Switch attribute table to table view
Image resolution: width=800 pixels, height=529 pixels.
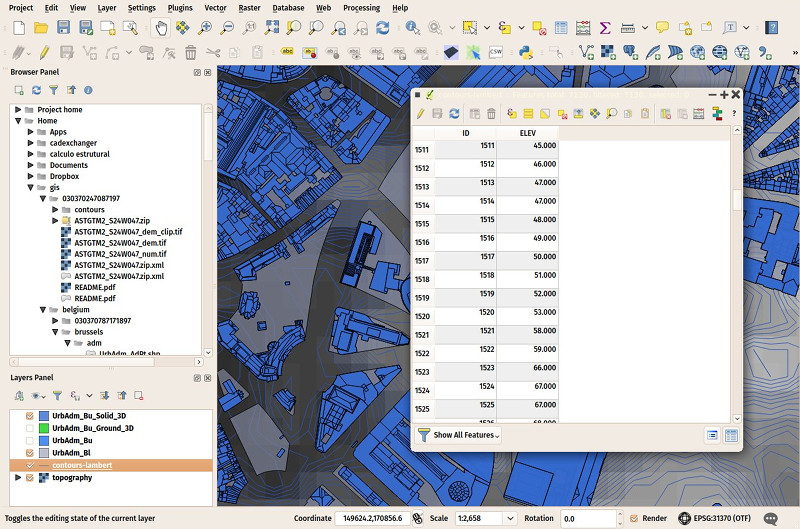tap(731, 435)
